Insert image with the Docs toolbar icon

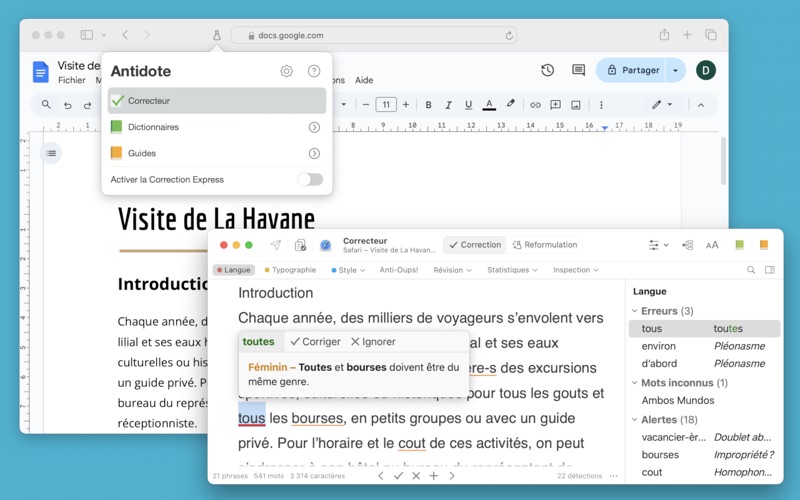pos(576,105)
